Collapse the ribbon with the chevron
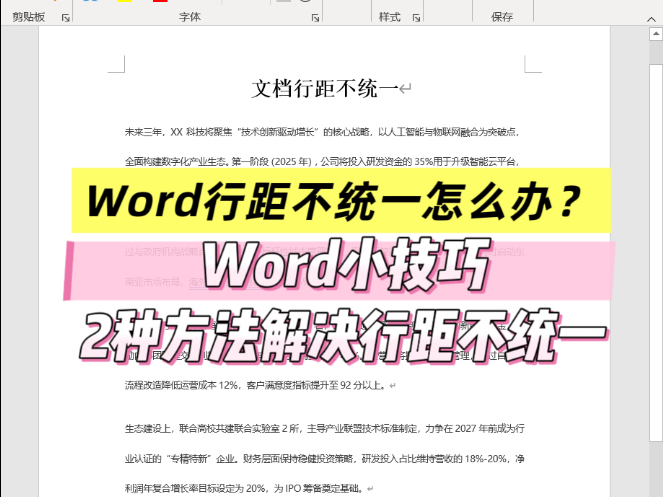The width and height of the screenshot is (663, 497). (x=651, y=19)
